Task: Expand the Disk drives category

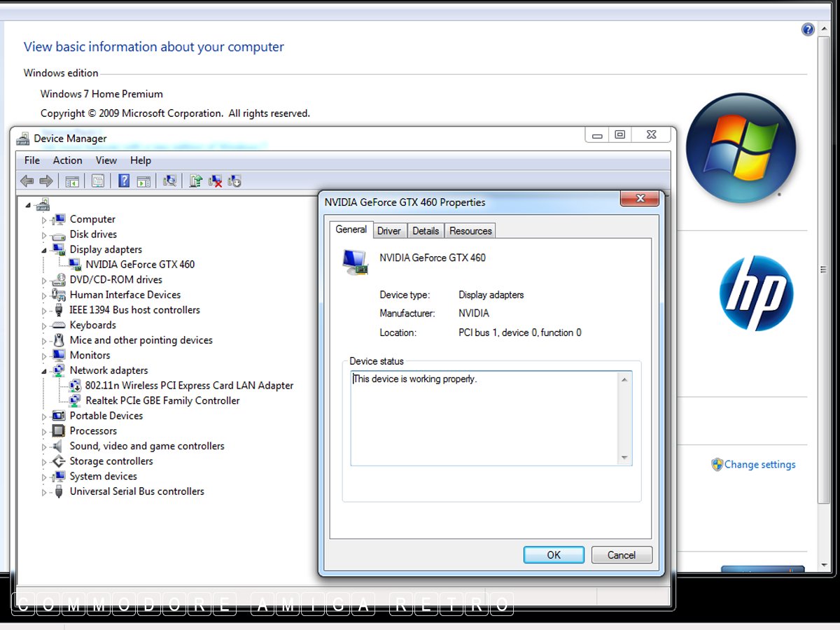Action: 44,235
